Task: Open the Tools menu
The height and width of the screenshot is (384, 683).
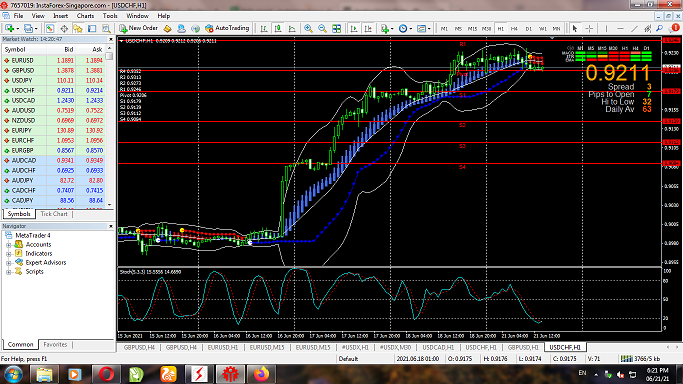Action: click(110, 16)
